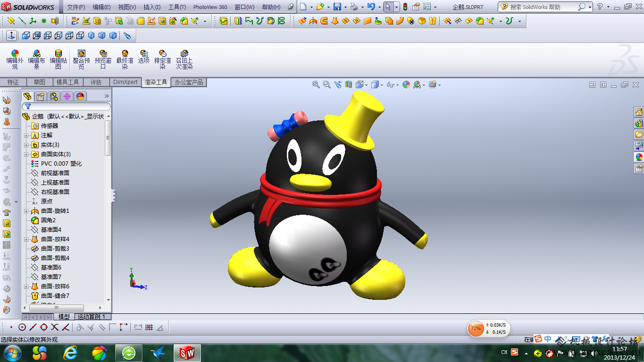The width and height of the screenshot is (644, 362).
Task: Click the 编辑外观 (Edit Appearance) icon
Action: pos(15,53)
